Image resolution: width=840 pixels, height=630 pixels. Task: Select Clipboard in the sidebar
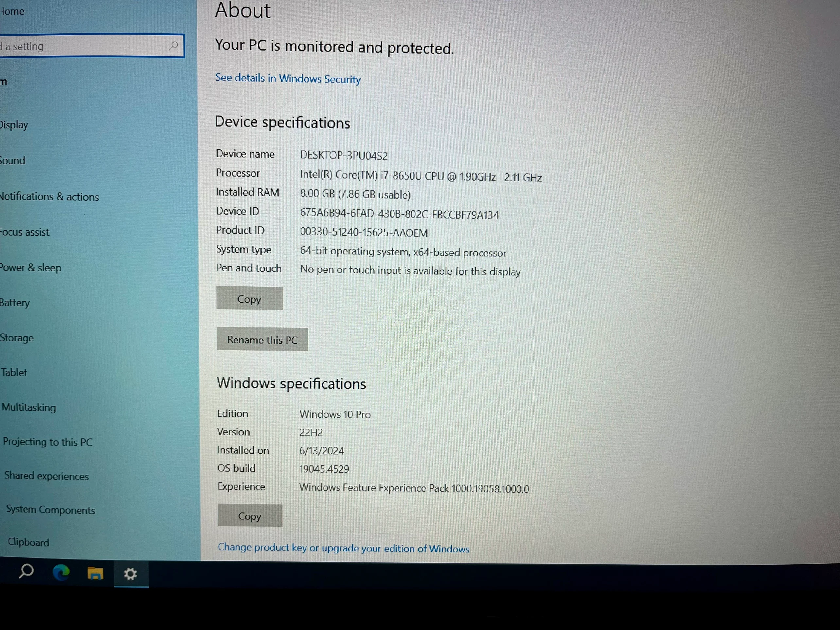[28, 542]
